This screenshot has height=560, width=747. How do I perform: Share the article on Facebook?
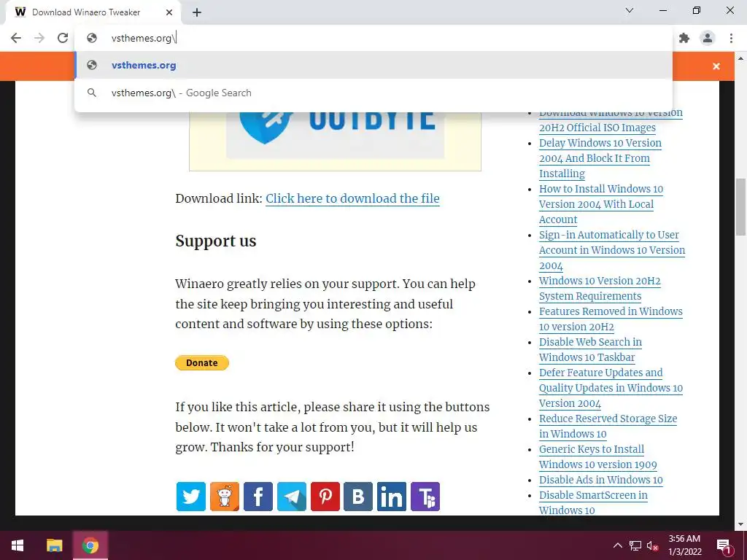click(x=258, y=496)
